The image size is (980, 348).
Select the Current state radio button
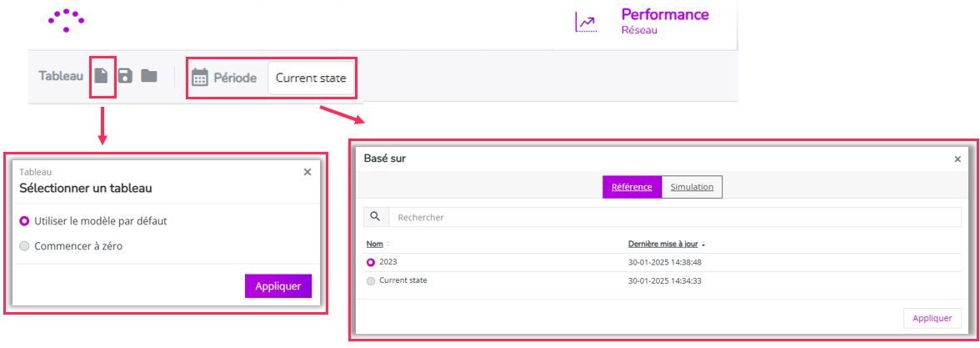pyautogui.click(x=371, y=281)
